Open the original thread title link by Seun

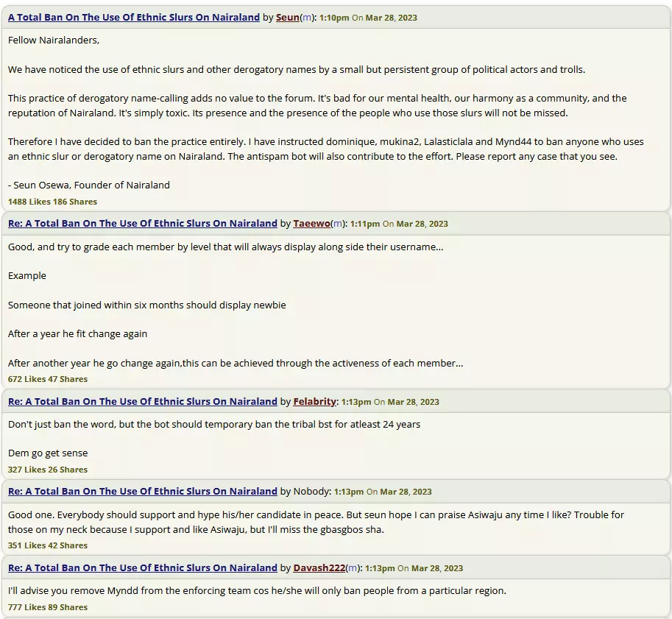134,17
